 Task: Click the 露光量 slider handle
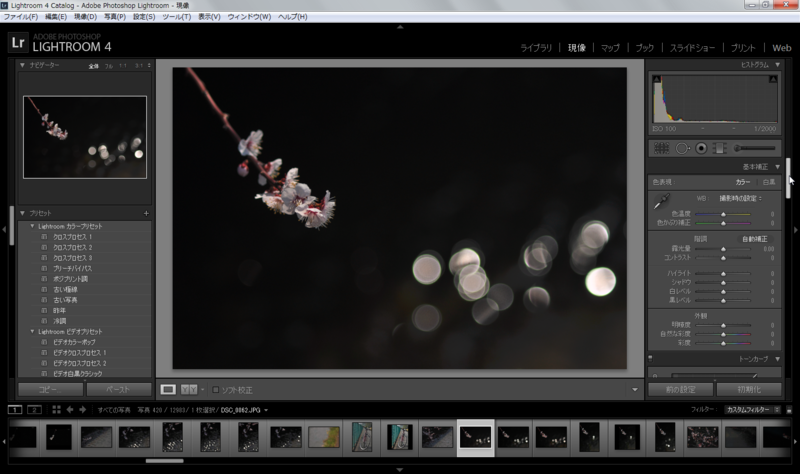pyautogui.click(x=723, y=249)
